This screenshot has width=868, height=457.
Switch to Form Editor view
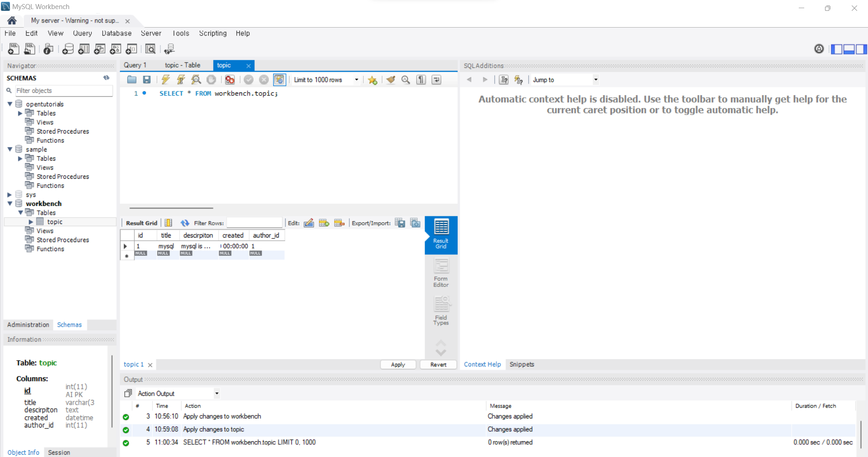441,273
